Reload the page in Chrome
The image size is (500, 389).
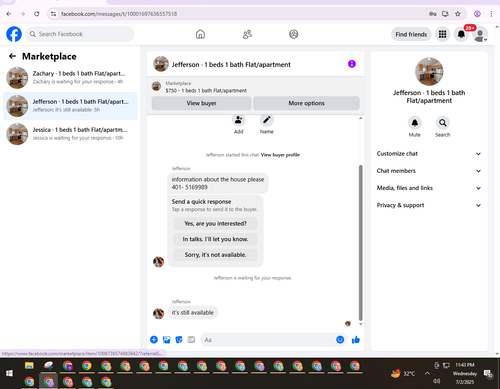click(x=37, y=14)
